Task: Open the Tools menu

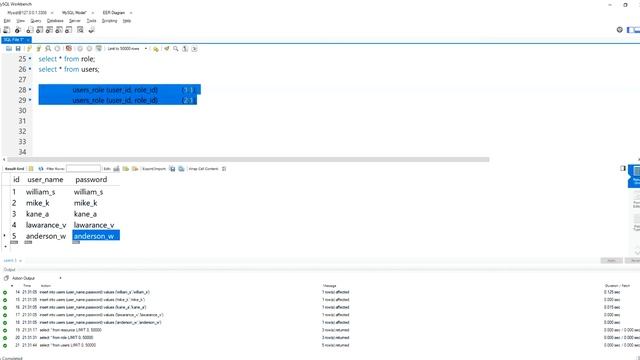Action: pos(91,20)
